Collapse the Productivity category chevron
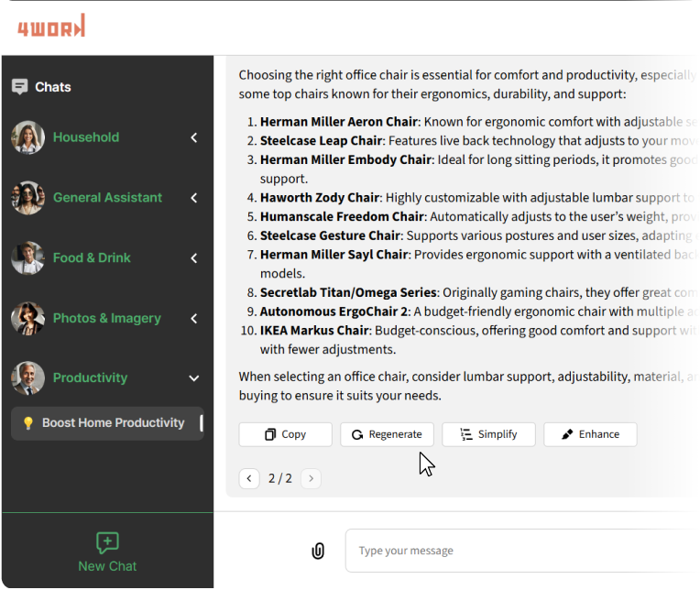This screenshot has height=590, width=700. click(x=194, y=378)
